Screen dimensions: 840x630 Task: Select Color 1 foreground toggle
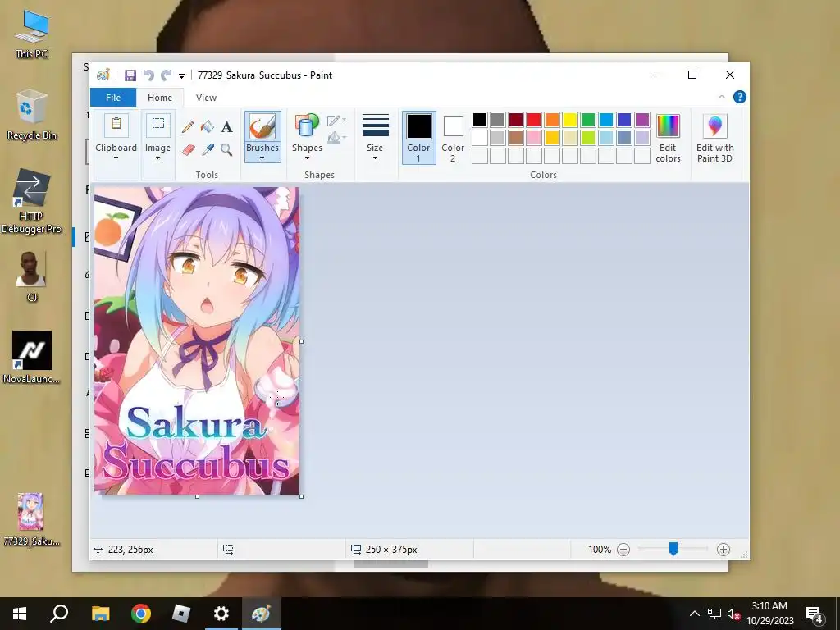pyautogui.click(x=418, y=138)
